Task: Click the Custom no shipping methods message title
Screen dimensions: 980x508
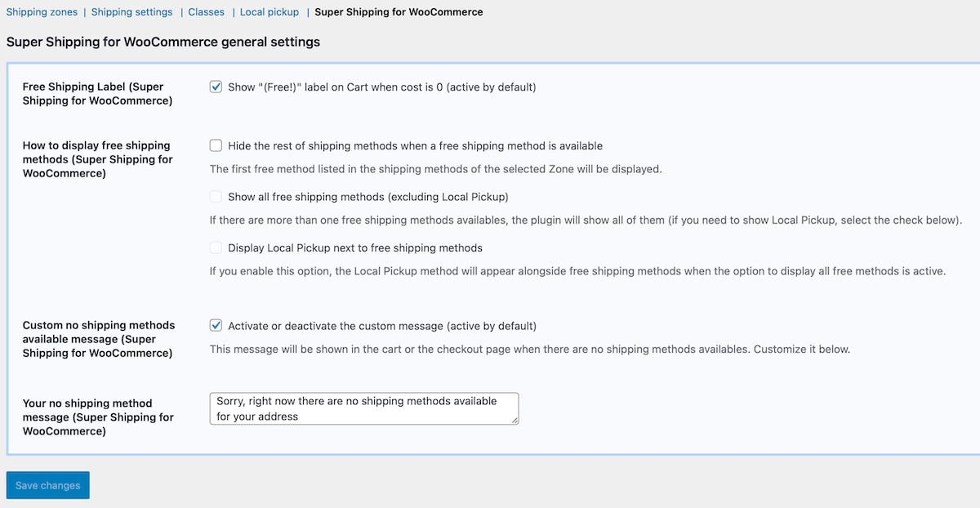Action: click(x=97, y=339)
